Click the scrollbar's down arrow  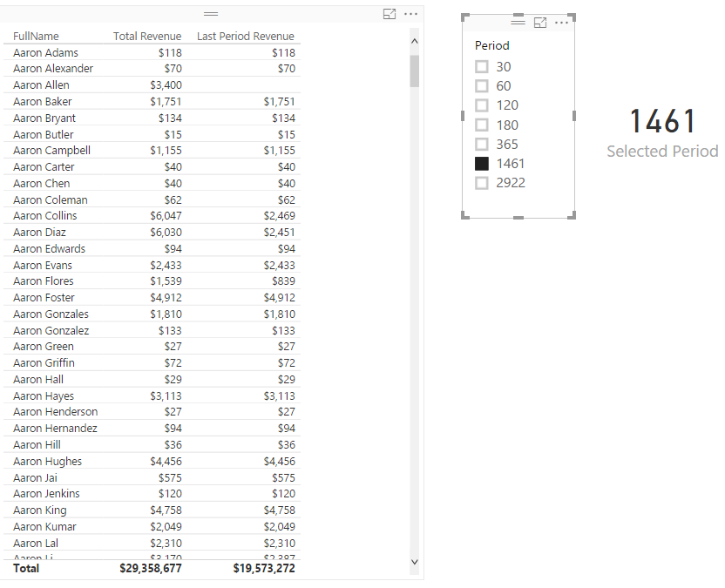point(415,561)
